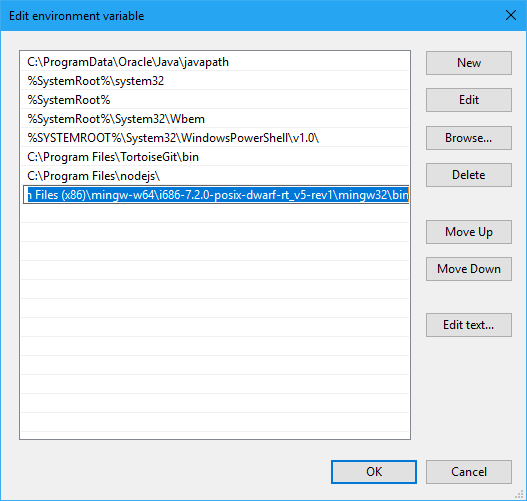Click the New button
Image resolution: width=527 pixels, height=501 pixels.
pos(469,63)
